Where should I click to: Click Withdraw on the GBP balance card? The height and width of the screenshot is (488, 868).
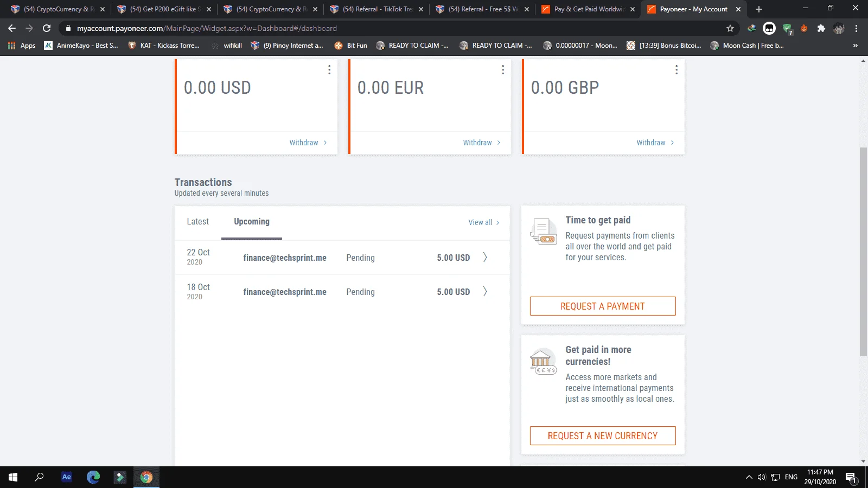655,143
